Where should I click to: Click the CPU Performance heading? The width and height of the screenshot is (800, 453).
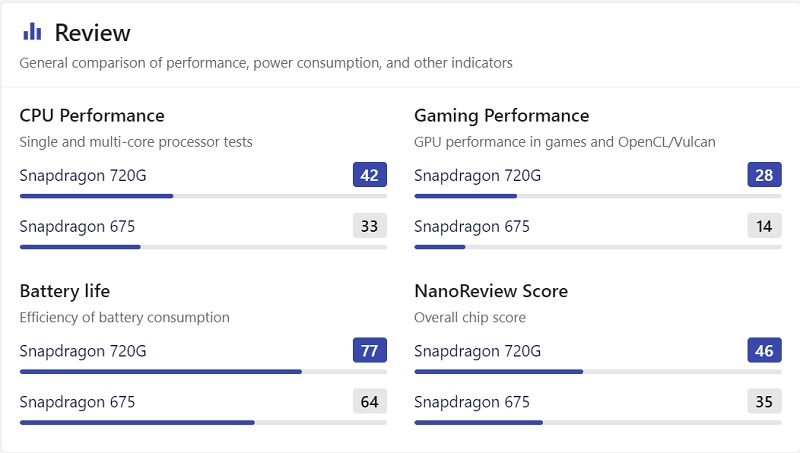click(92, 116)
